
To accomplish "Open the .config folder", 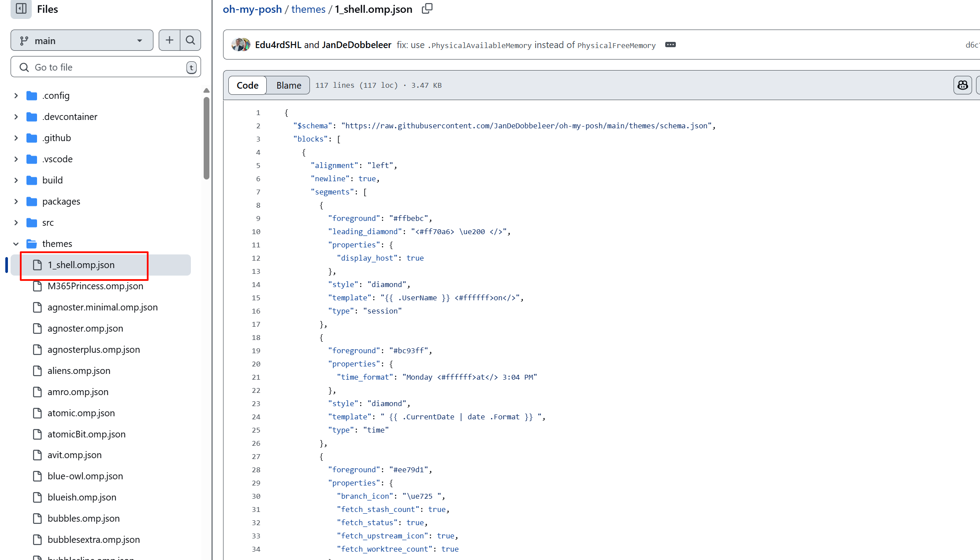I will (x=56, y=96).
